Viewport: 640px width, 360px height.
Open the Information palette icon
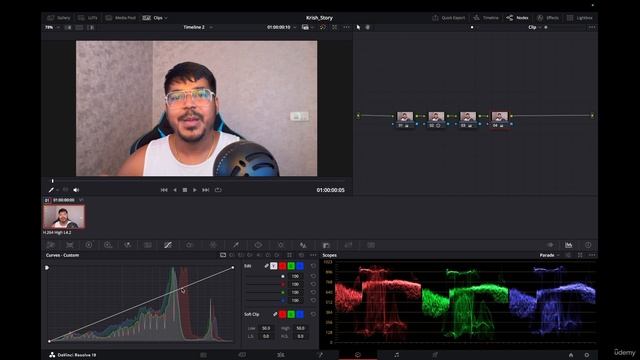coord(588,245)
